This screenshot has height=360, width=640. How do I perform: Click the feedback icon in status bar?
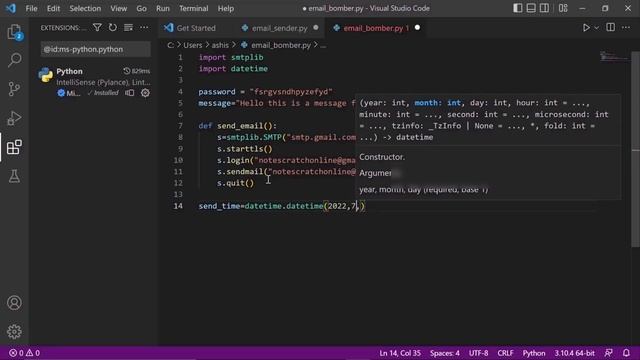tap(609, 353)
